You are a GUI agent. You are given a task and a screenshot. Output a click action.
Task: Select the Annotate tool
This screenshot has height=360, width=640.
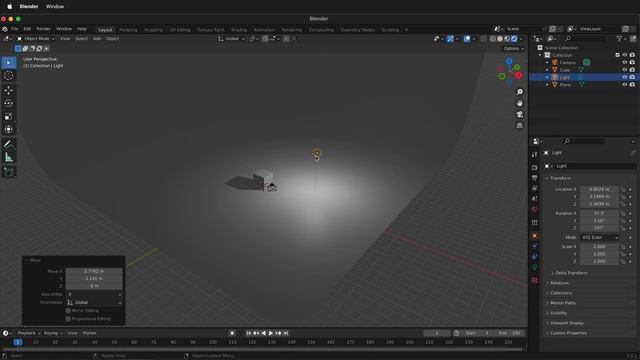[x=9, y=144]
